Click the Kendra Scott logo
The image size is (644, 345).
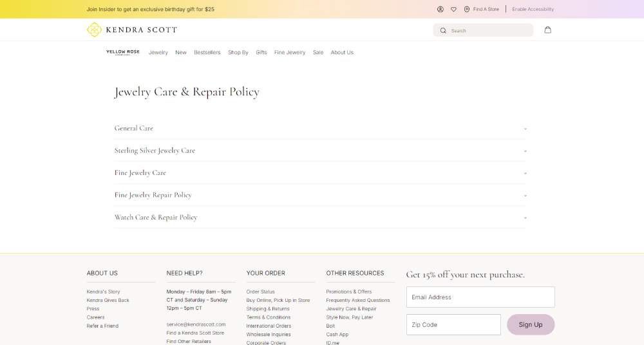[132, 30]
